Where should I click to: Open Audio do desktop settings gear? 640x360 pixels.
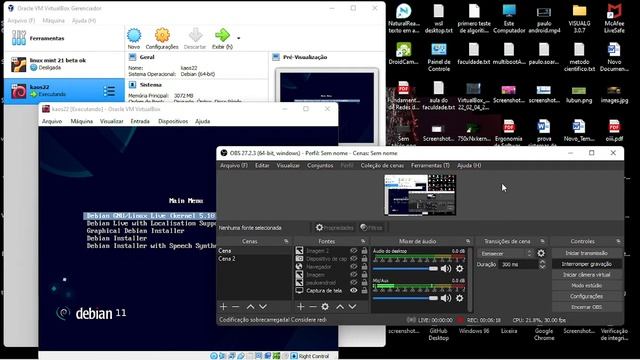pyautogui.click(x=460, y=269)
